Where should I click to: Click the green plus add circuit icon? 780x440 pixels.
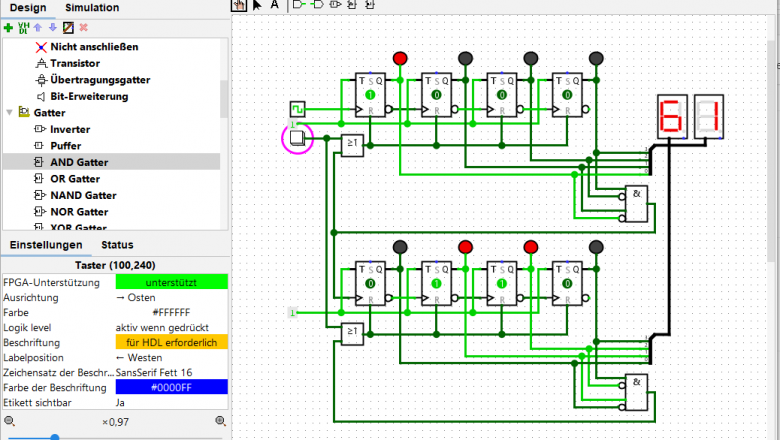[8, 27]
